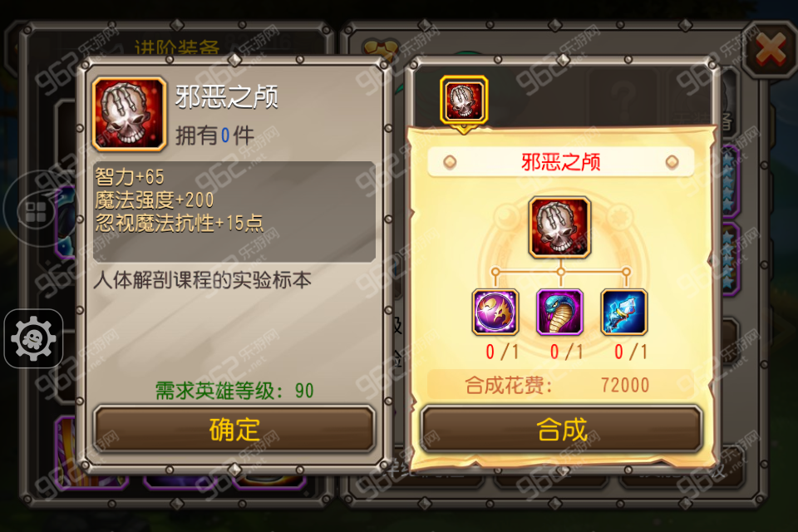
Task: Click the 进阶装备 header tab
Action: pyautogui.click(x=177, y=48)
